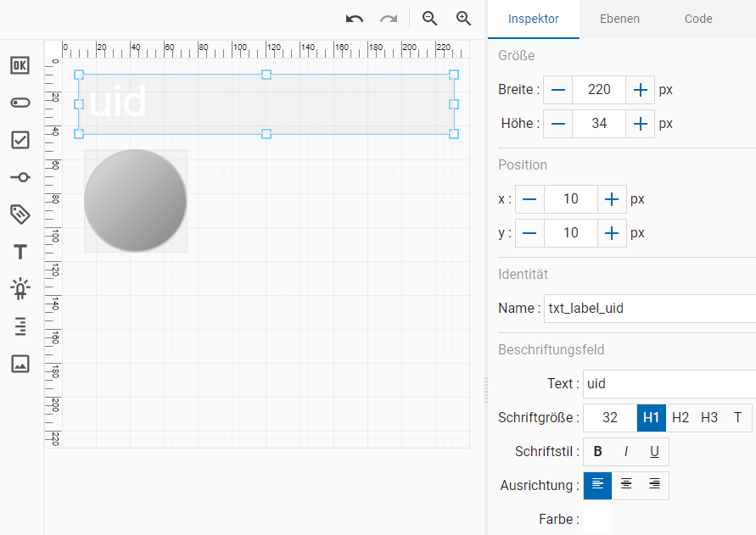756x535 pixels.
Task: Toggle italic font style
Action: click(626, 452)
